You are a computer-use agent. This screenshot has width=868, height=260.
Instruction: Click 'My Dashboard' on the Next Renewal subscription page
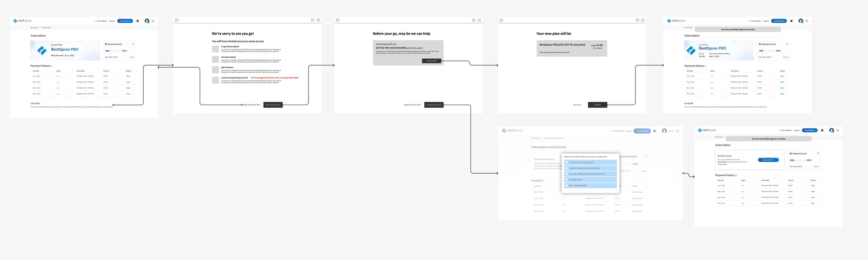pyautogui.click(x=125, y=21)
